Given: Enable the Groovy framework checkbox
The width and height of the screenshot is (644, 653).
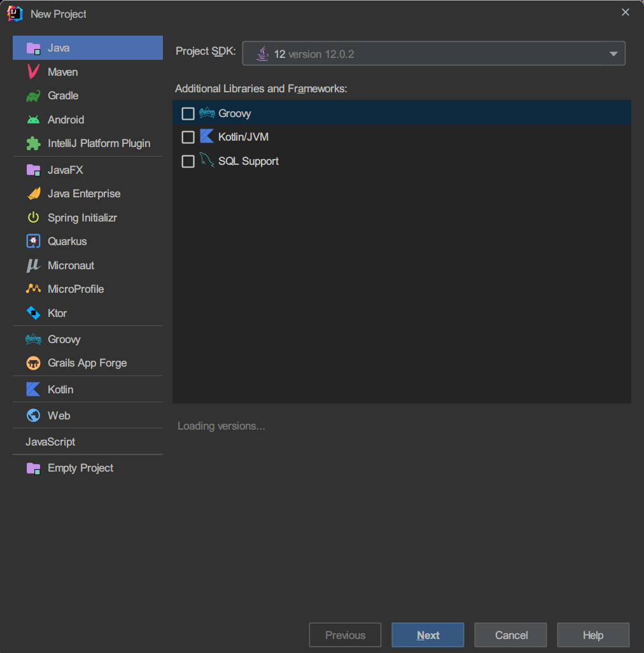Looking at the screenshot, I should coord(188,114).
